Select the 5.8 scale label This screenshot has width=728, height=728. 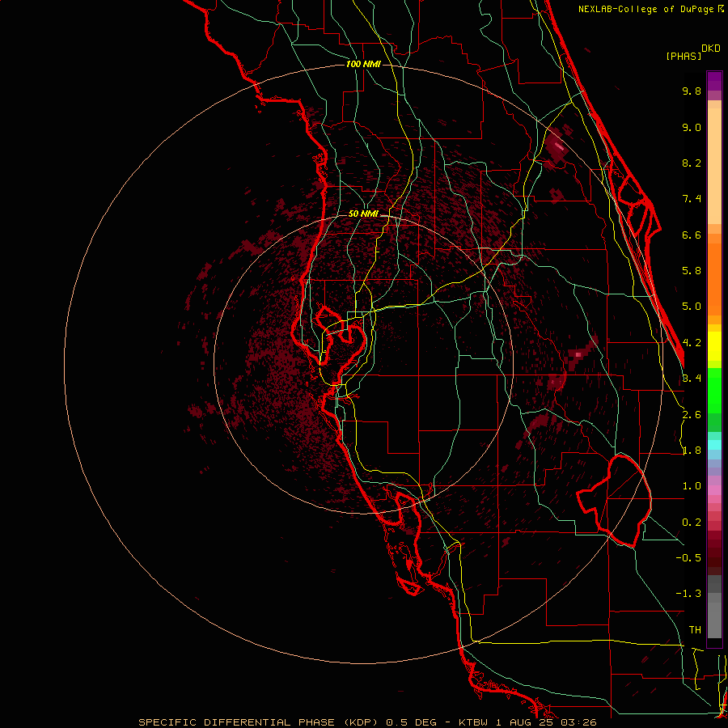click(692, 271)
